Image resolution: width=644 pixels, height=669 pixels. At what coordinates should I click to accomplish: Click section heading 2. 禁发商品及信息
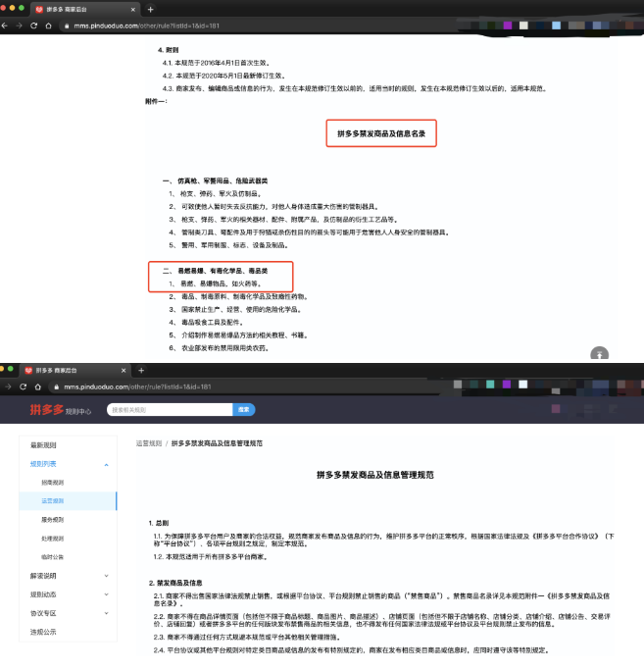coord(175,583)
